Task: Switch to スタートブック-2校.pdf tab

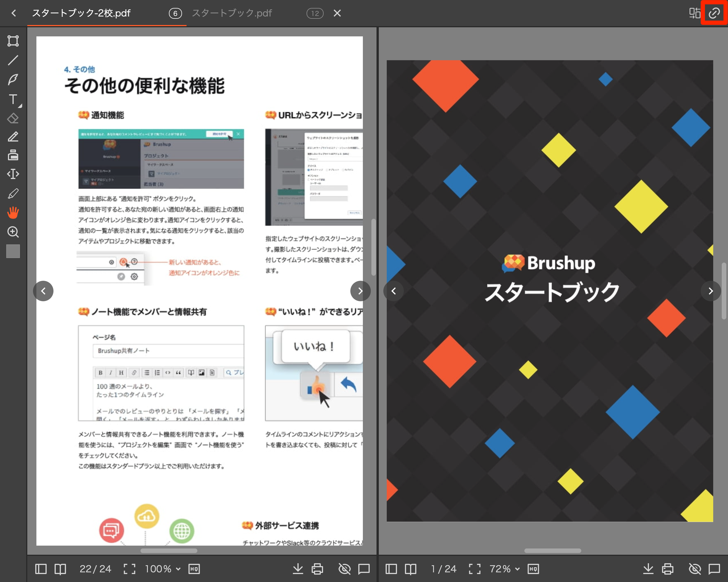Action: 81,13
